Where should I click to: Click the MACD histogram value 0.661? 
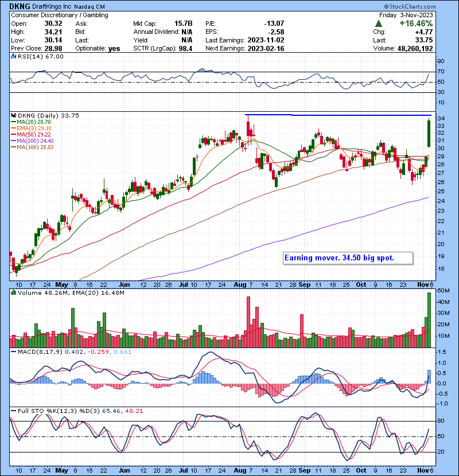coord(122,352)
